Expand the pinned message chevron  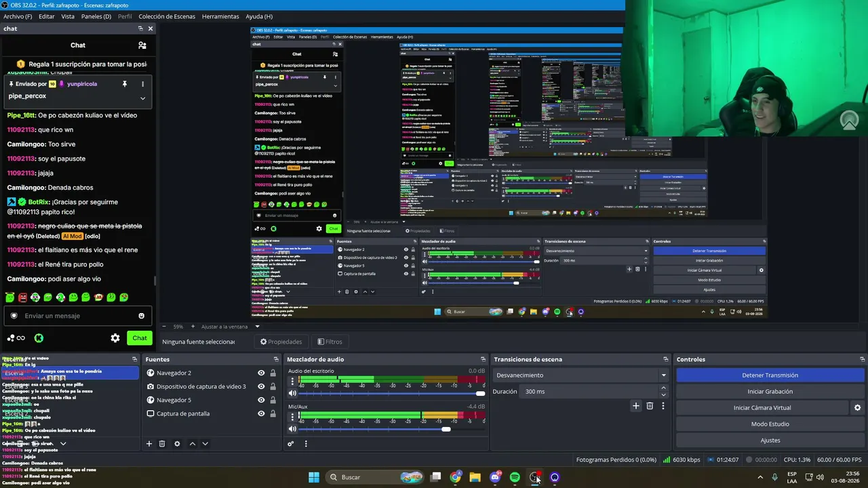tap(142, 98)
